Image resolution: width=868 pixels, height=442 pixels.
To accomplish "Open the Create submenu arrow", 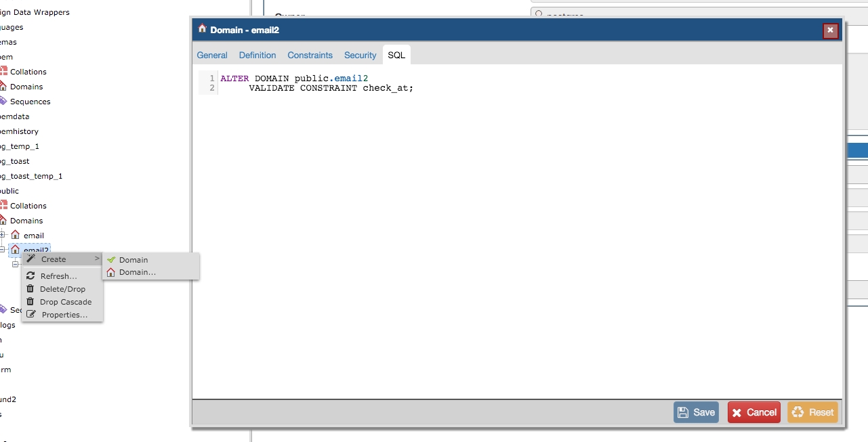I will pos(97,259).
